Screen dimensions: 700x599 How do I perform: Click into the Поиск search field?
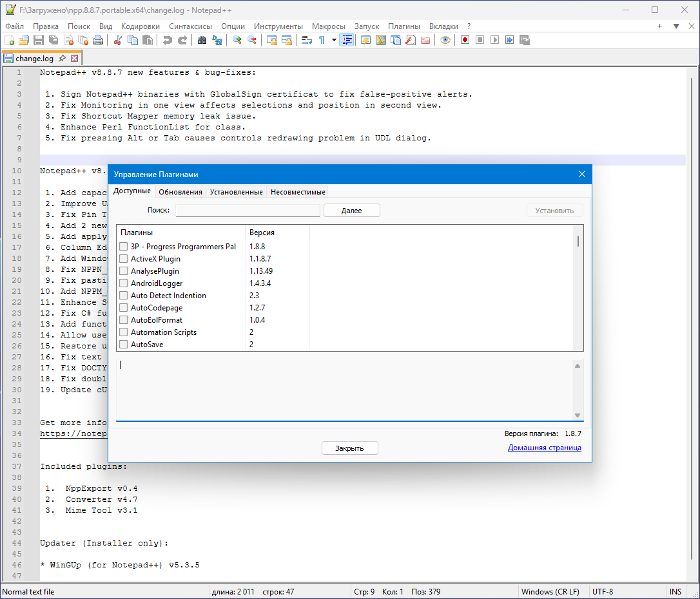coord(248,211)
